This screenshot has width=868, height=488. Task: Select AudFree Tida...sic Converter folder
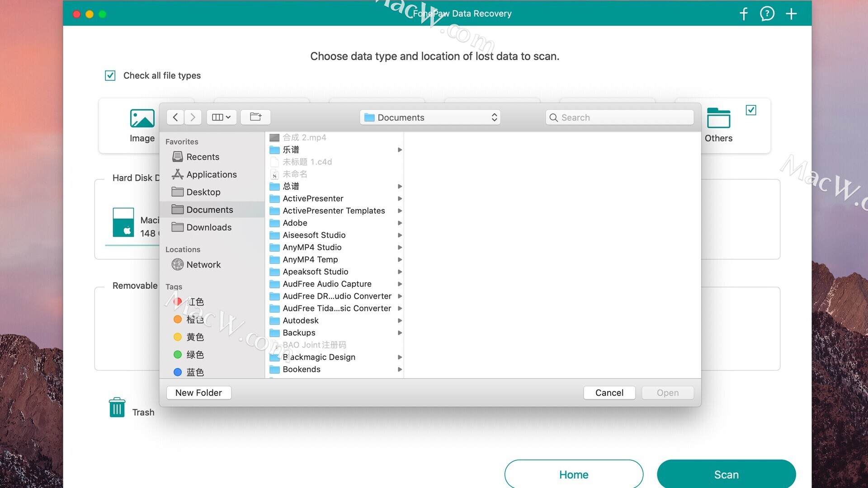tap(335, 308)
